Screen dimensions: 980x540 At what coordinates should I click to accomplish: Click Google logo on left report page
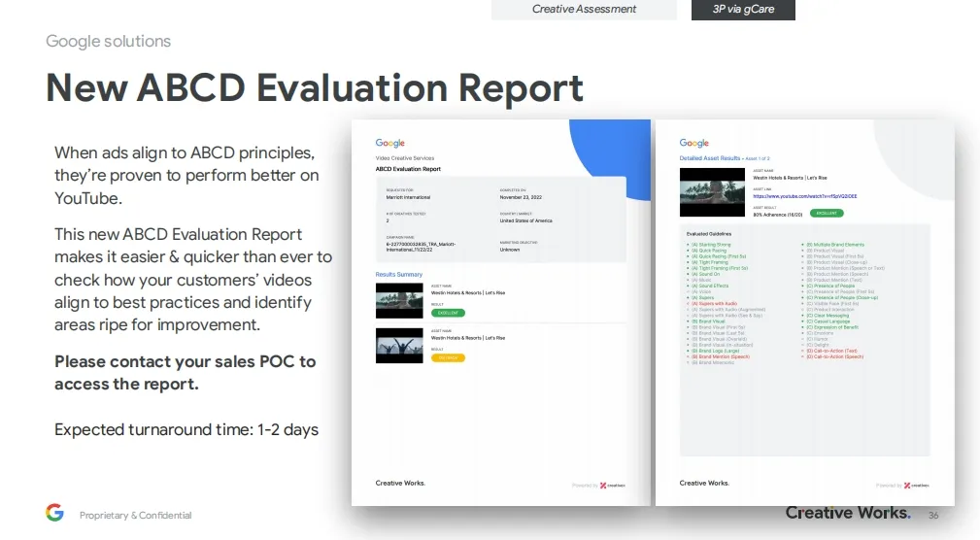[390, 143]
